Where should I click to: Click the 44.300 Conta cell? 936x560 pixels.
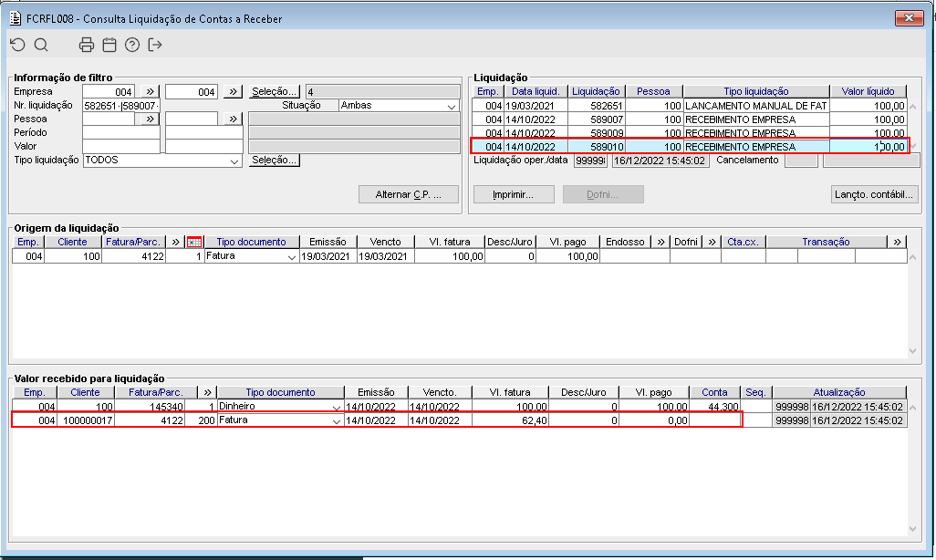[714, 407]
